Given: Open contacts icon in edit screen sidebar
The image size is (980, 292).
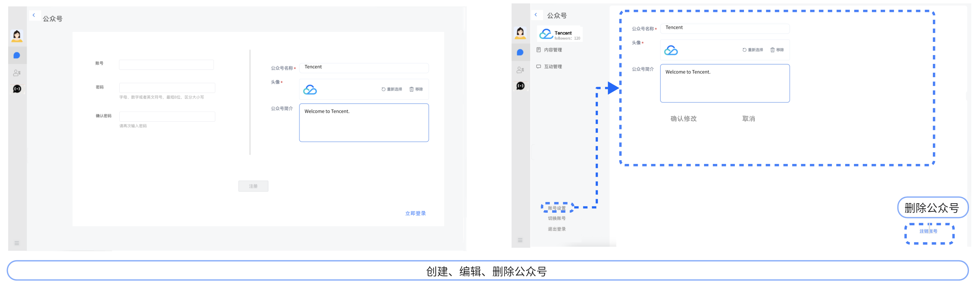Looking at the screenshot, I should click(x=520, y=70).
